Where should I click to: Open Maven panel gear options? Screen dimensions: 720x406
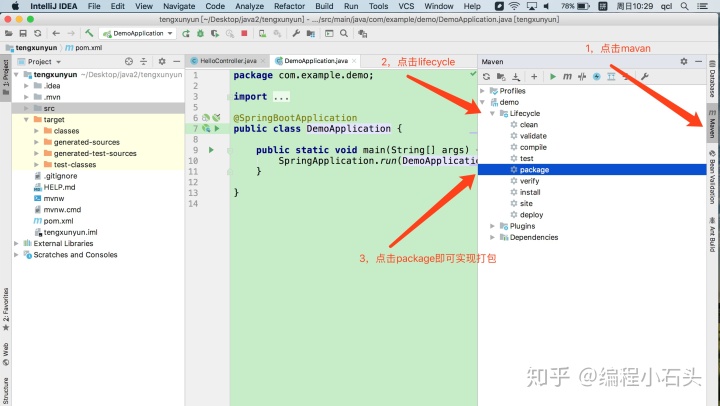[x=684, y=62]
